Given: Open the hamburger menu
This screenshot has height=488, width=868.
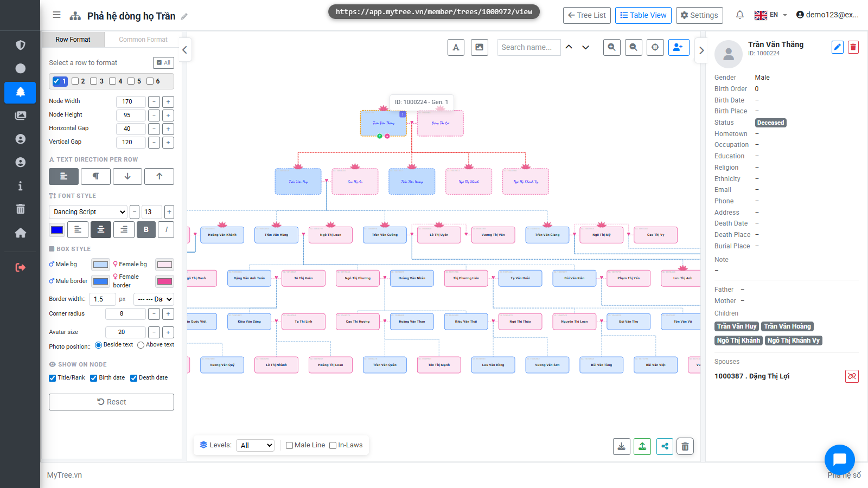Looking at the screenshot, I should click(x=56, y=15).
